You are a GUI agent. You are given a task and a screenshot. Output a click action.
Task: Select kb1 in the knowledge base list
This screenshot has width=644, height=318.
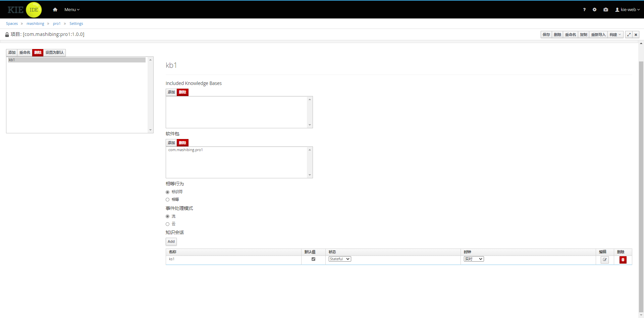(x=77, y=60)
